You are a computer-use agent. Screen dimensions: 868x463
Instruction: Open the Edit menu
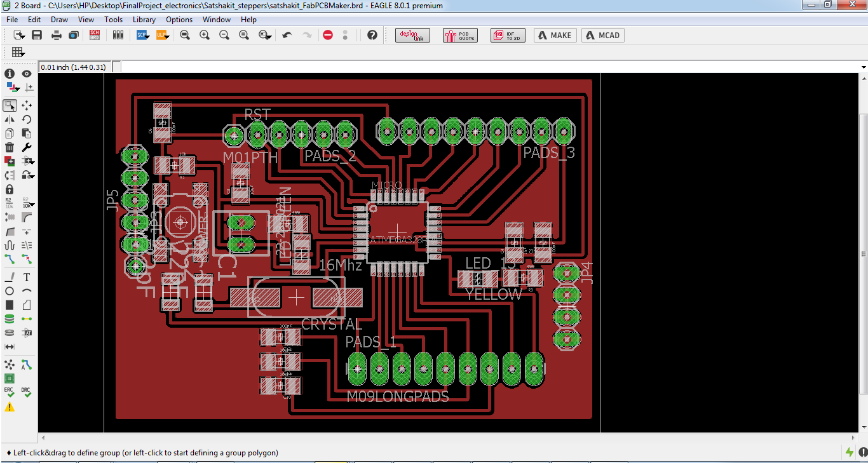34,20
